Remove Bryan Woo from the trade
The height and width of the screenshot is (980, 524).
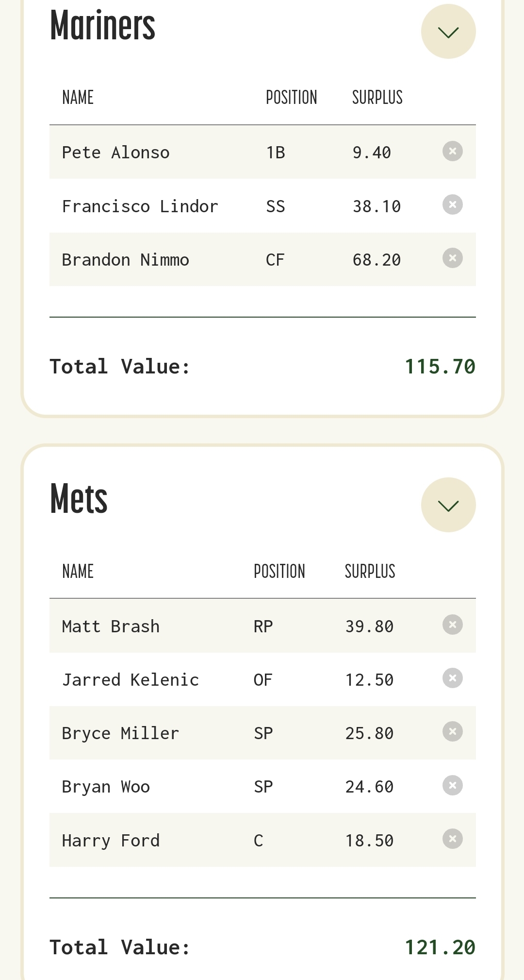[x=452, y=785]
